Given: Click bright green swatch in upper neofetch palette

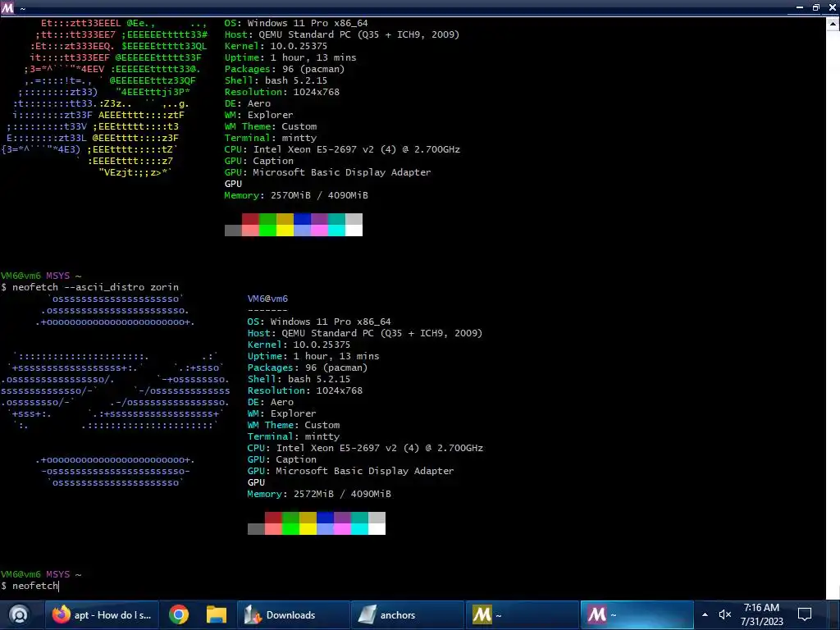Looking at the screenshot, I should pyautogui.click(x=267, y=231).
